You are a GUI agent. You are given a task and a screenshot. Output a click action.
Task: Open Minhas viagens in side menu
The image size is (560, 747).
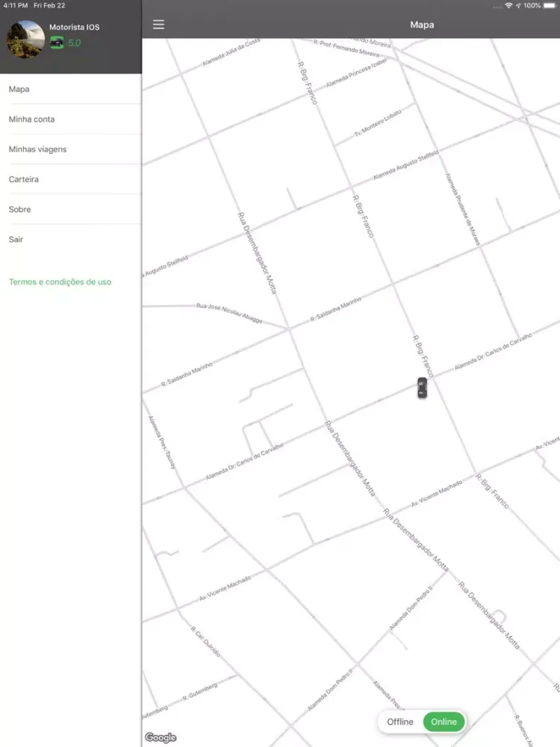[x=70, y=149]
